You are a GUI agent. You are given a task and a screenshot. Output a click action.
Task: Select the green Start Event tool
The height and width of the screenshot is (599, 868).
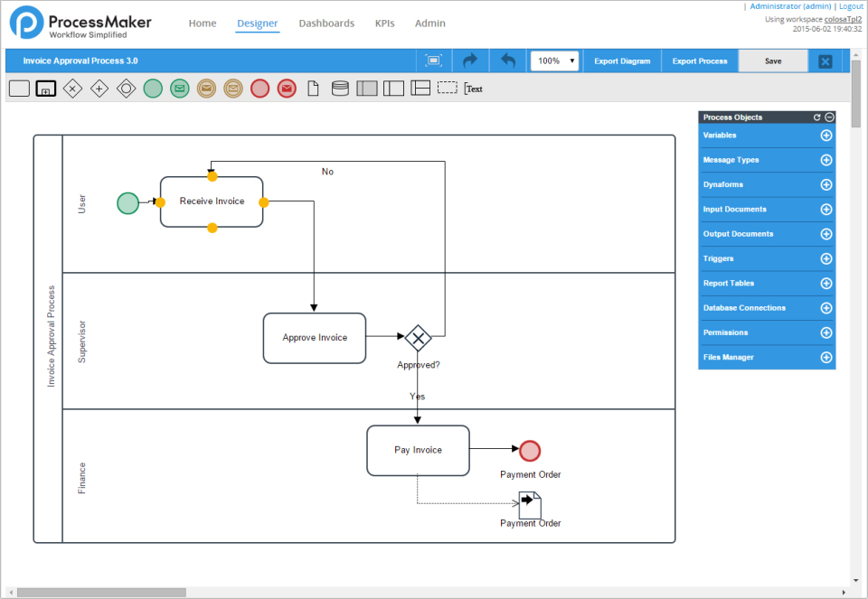(x=151, y=88)
